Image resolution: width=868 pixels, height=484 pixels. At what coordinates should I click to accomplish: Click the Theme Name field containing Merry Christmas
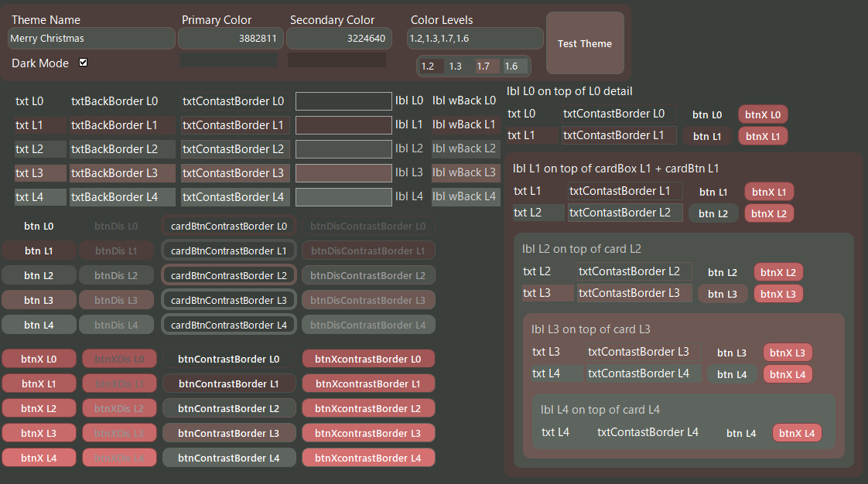[x=91, y=38]
